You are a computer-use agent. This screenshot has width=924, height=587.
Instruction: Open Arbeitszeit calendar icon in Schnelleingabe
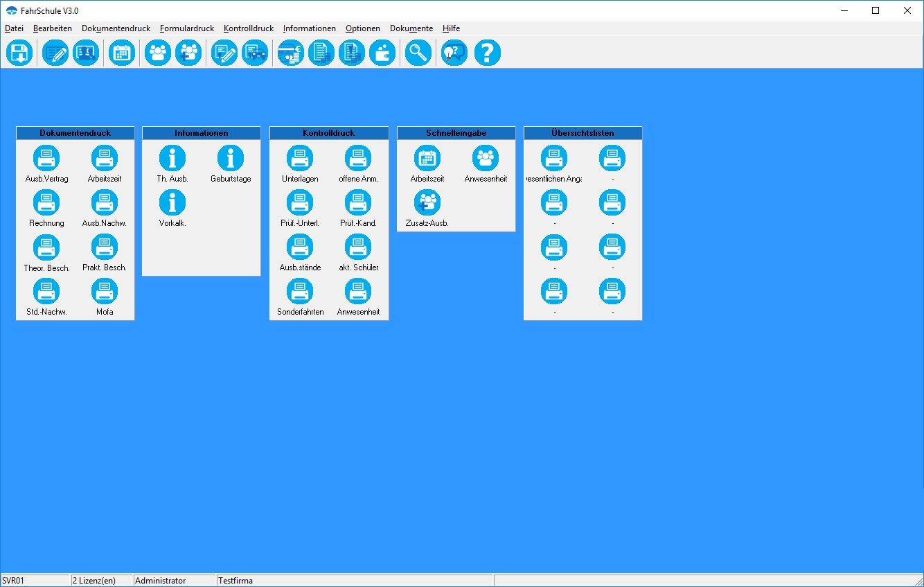(427, 159)
